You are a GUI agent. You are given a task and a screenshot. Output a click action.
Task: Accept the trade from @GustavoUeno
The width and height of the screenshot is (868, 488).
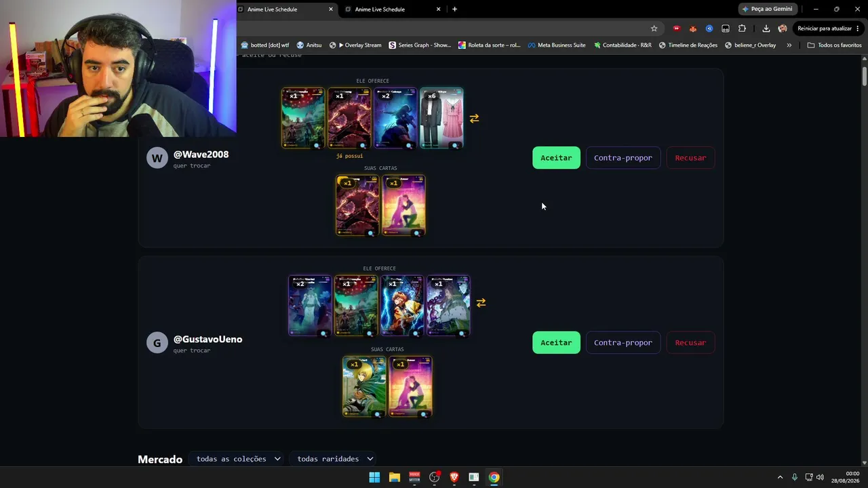[556, 342]
